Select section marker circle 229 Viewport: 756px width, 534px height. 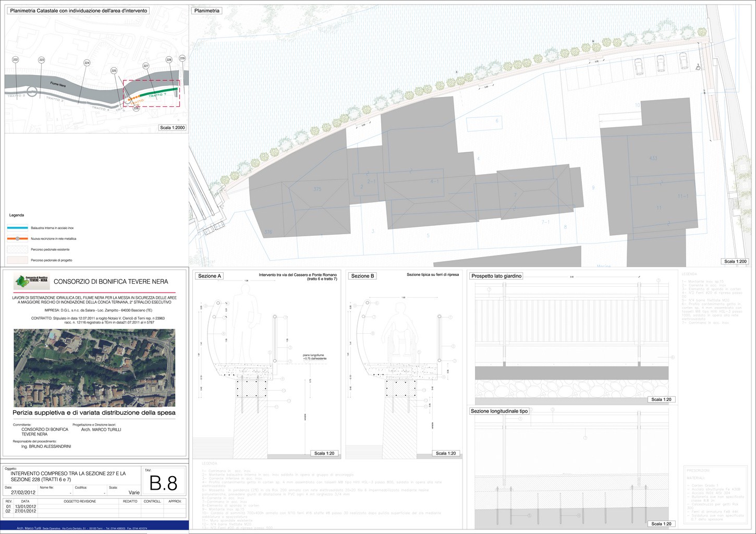(182, 58)
